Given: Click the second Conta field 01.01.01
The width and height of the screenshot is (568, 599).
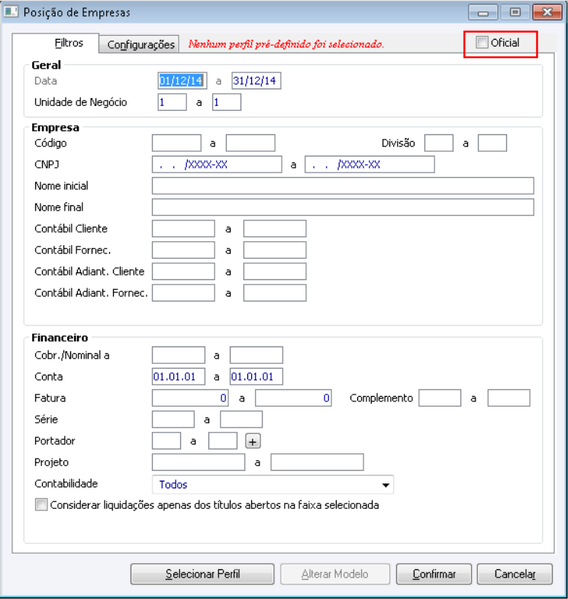Looking at the screenshot, I should [256, 376].
